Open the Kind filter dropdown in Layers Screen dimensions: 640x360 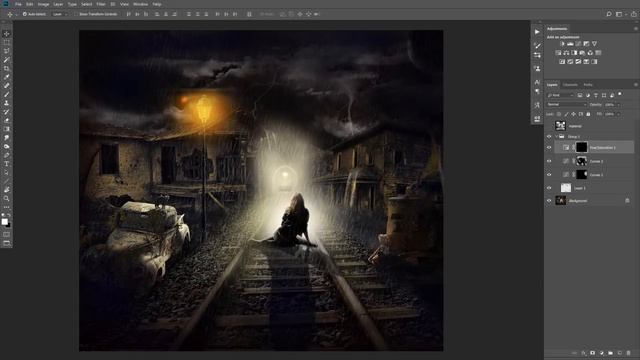[560, 95]
